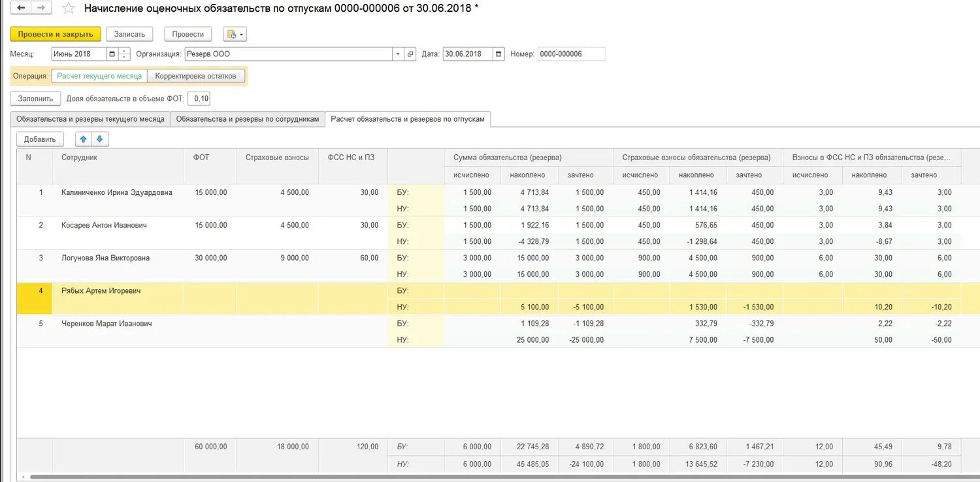Viewport: 980px width, 482px height.
Task: Click cell 9 000,00 страховые взносы for Логунова
Action: point(277,258)
